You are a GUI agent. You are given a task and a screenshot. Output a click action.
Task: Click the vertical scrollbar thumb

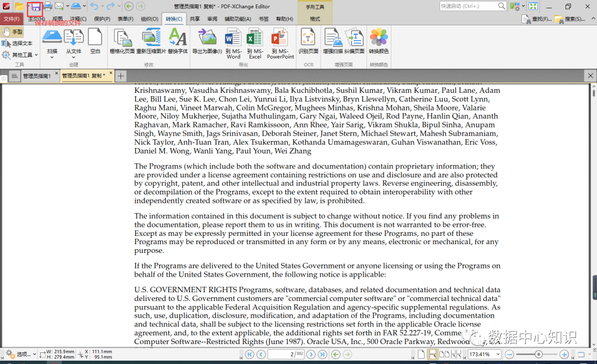point(594,93)
